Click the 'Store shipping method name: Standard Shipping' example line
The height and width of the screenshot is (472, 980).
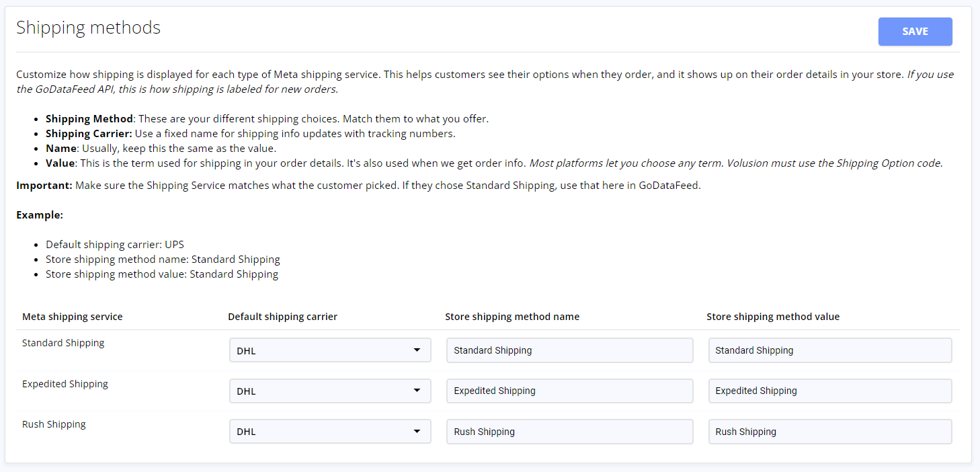[163, 260]
